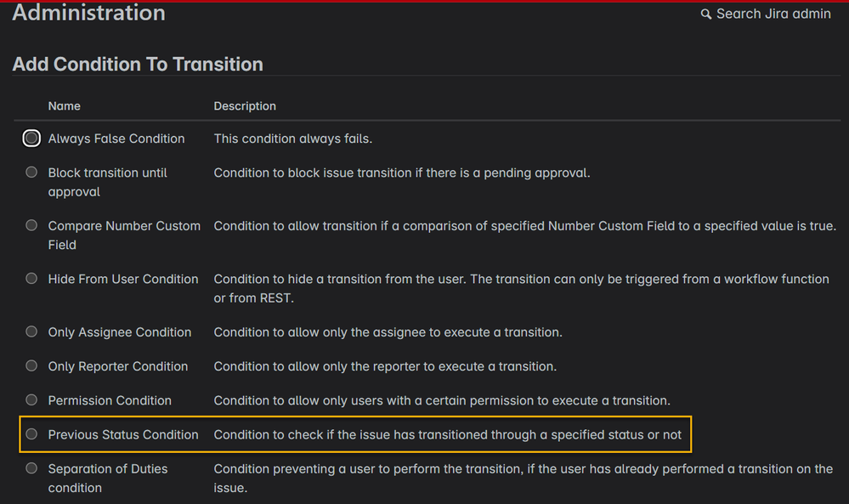Select the Hide From User Condition radio
This screenshot has height=504, width=849.
[31, 278]
